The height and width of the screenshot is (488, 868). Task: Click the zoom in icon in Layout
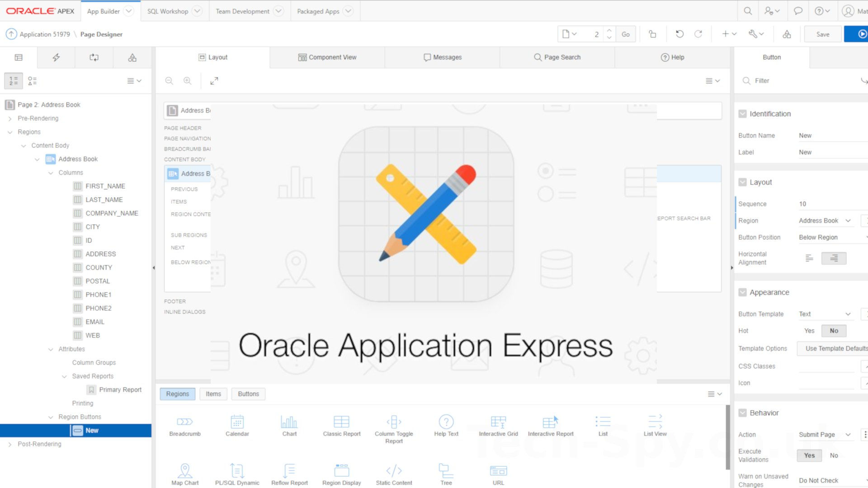tap(187, 80)
